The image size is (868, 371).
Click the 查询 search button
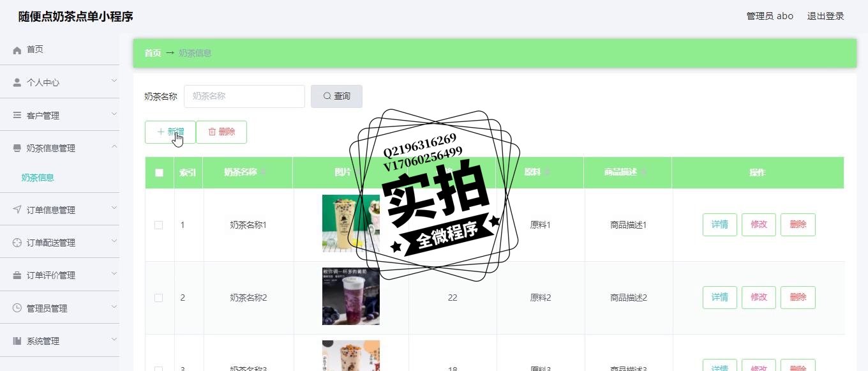coord(336,96)
